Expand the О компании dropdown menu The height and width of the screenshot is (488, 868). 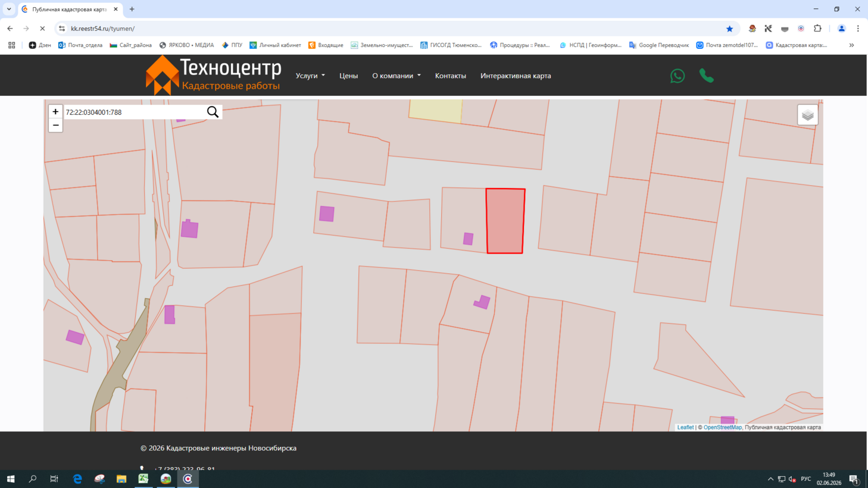(x=396, y=76)
